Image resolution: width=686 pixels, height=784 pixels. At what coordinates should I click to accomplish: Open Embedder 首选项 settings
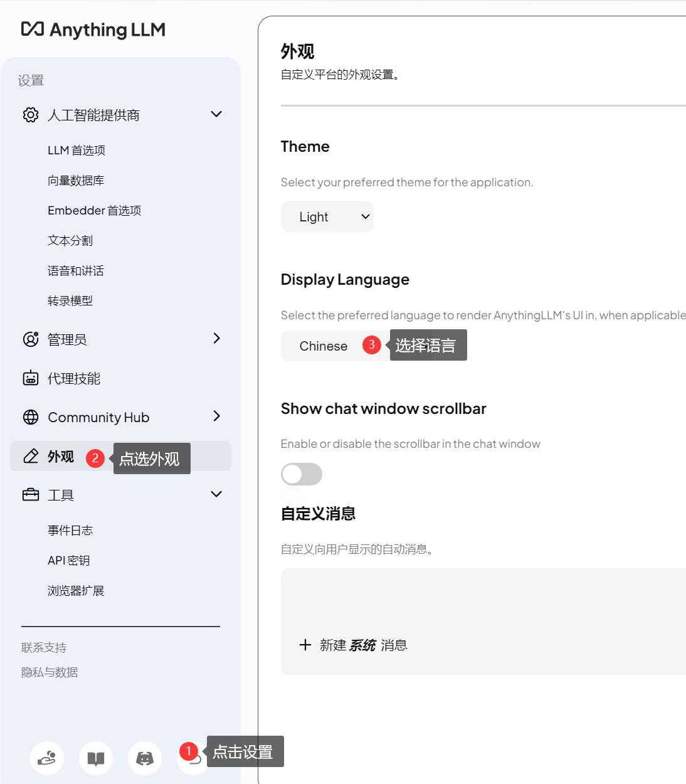point(95,211)
